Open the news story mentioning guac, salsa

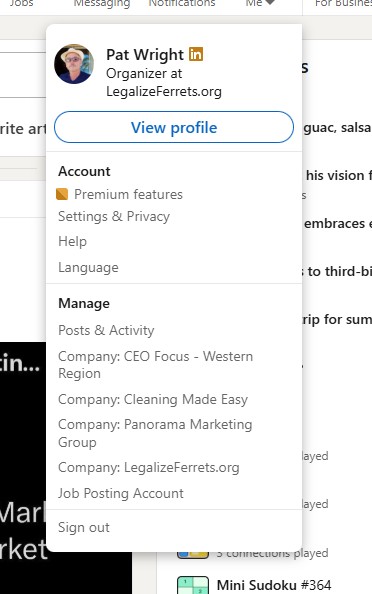click(337, 128)
